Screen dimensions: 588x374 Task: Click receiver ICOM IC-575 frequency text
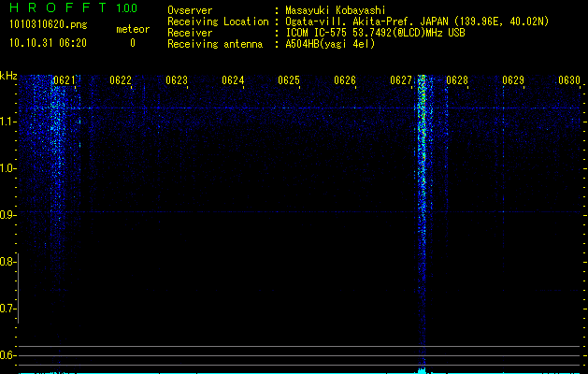tap(375, 33)
